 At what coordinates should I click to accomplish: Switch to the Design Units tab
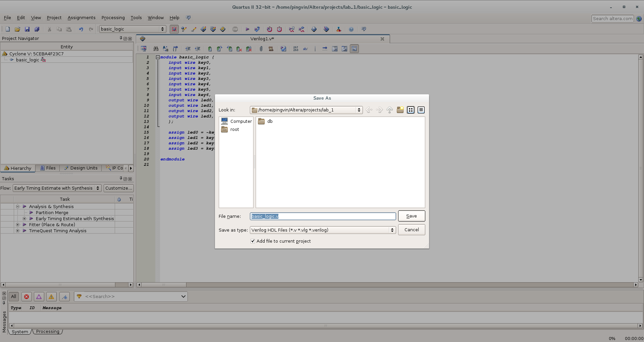pos(81,168)
